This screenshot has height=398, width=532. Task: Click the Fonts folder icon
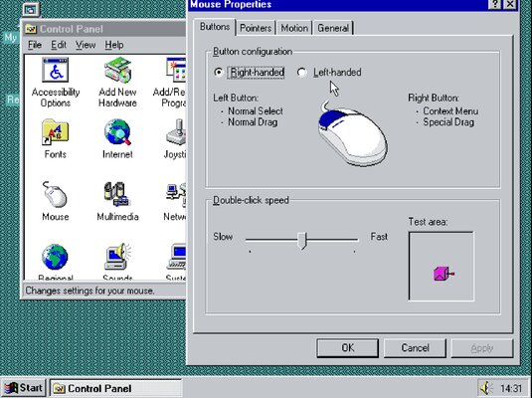click(x=56, y=132)
